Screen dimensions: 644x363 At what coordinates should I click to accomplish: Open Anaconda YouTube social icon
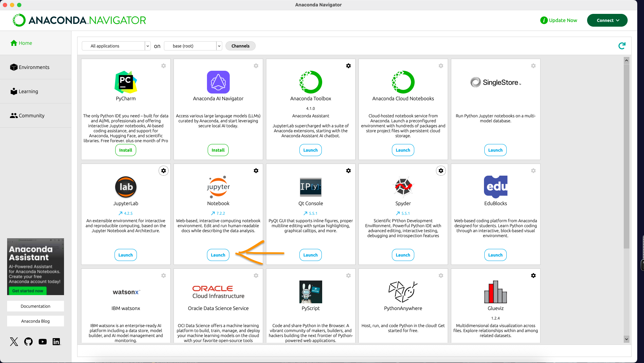[x=43, y=342]
